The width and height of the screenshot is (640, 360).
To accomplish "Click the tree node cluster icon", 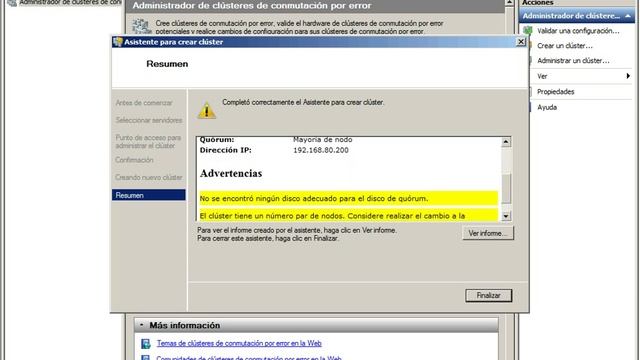I will pos(12,2).
